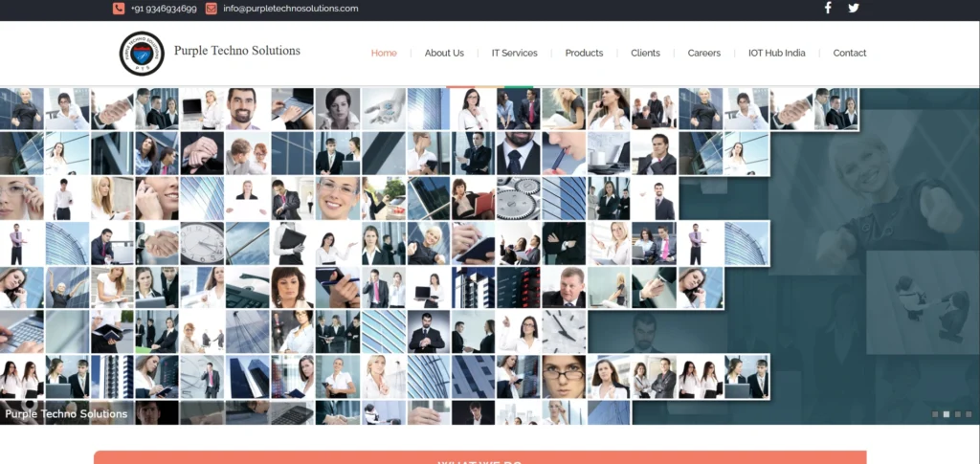The image size is (980, 464).
Task: Expand the Products navigation menu
Action: coord(584,54)
